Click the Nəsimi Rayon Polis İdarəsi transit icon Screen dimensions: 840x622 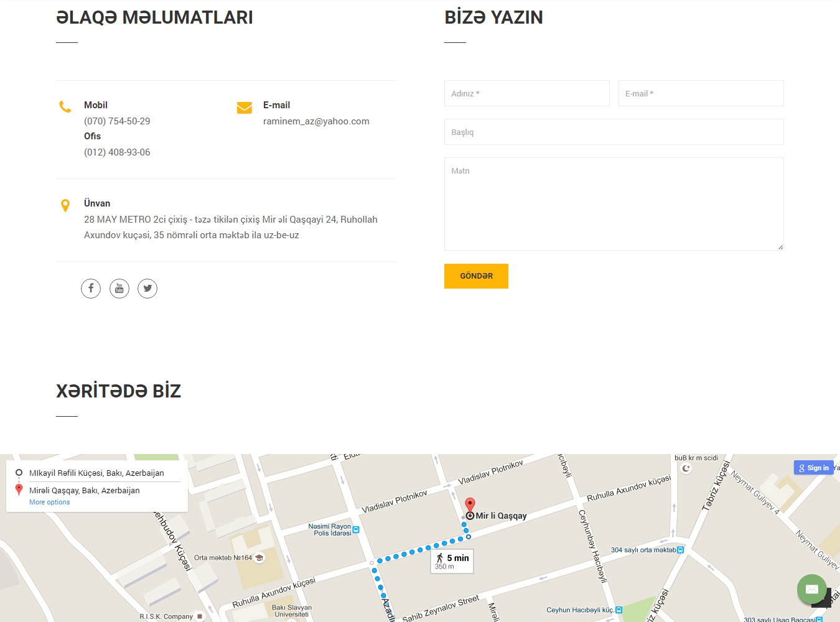pos(356,530)
